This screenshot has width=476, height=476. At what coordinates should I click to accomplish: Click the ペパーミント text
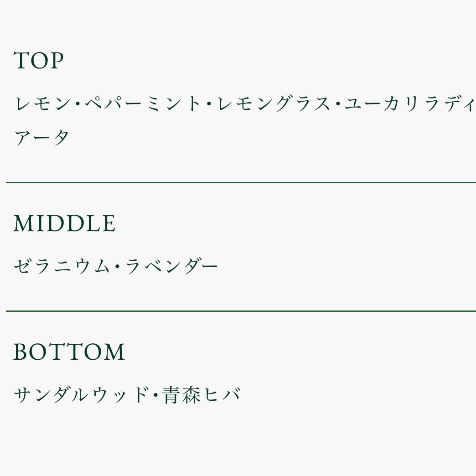pyautogui.click(x=143, y=104)
